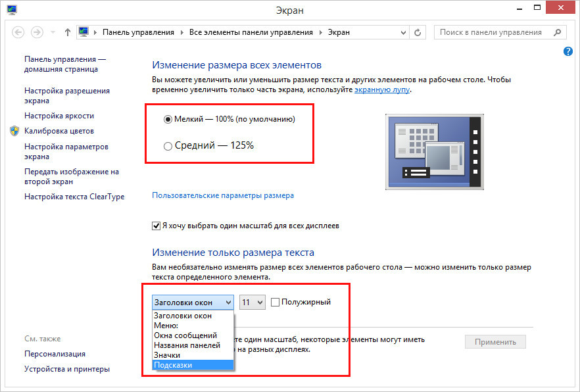Choose Заголовки окон in the open list

coord(193,316)
